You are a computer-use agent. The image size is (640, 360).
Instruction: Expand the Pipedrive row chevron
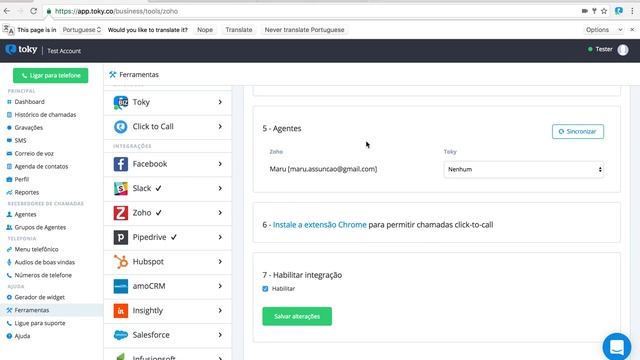point(220,237)
